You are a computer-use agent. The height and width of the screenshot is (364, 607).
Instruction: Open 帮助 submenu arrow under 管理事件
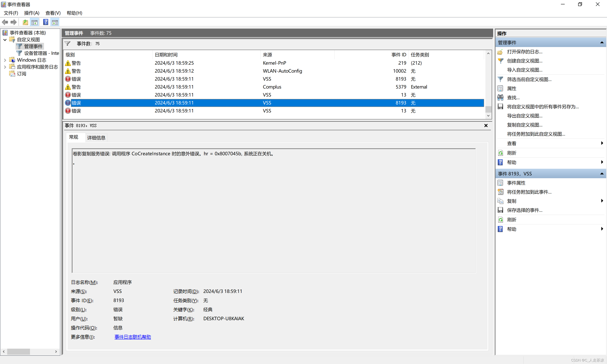pos(602,162)
